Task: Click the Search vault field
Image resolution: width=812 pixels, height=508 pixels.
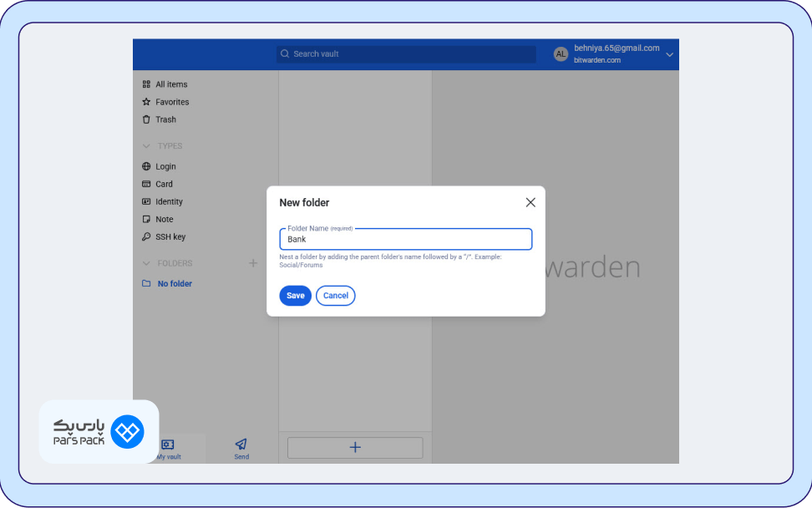Action: point(406,54)
